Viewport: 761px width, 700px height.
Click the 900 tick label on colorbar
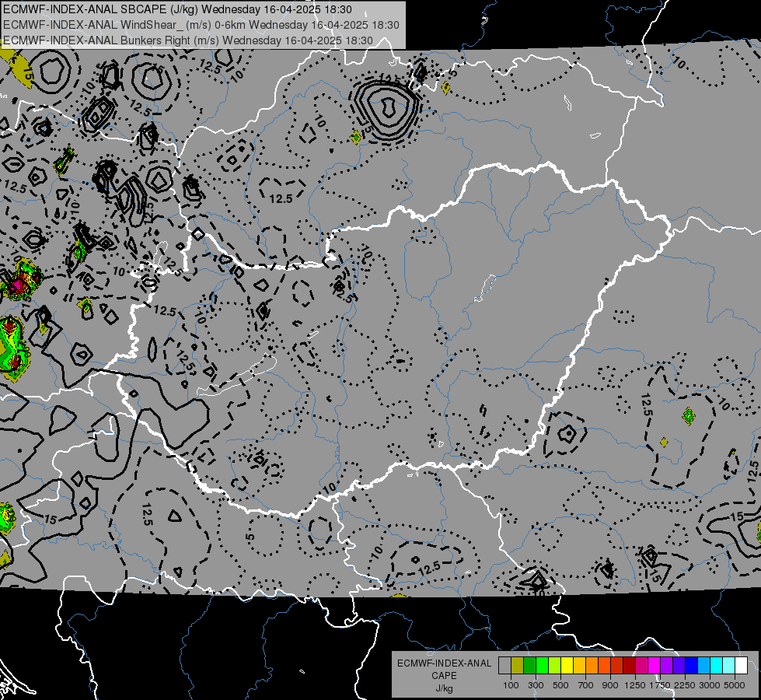pos(610,685)
